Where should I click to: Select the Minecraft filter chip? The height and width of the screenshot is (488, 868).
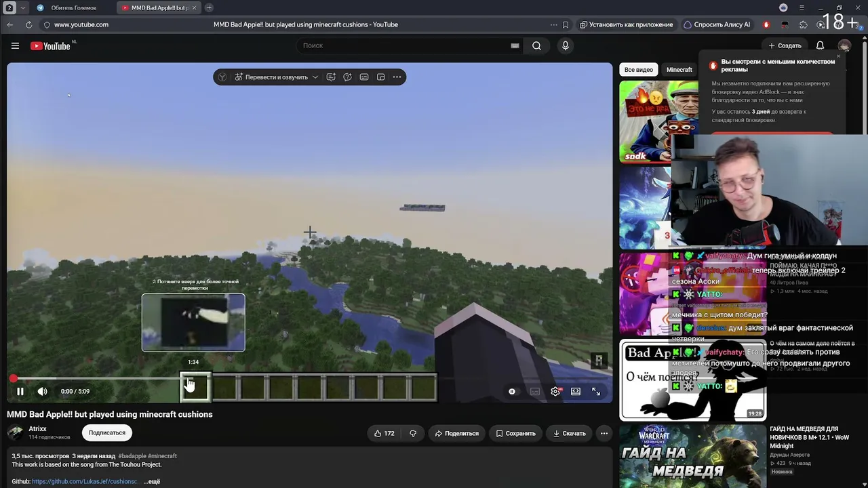click(679, 70)
